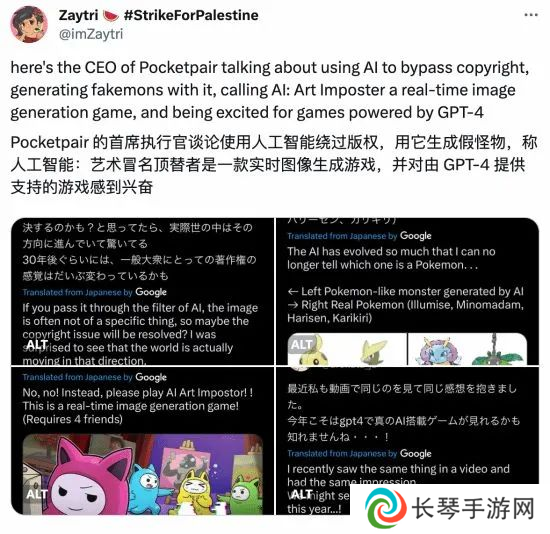Screen dimensions: 550x534
Task: Click the Zaytri #StrikeForPalestine display name
Action: pos(159,15)
